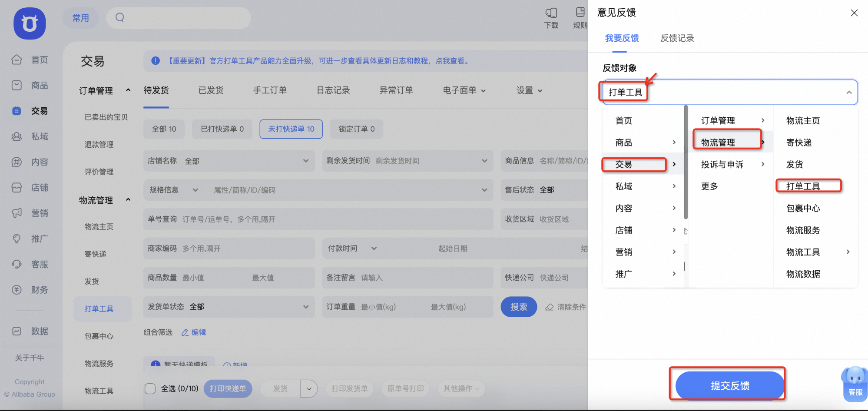
Task: Filter by 全部 10 orders
Action: [x=164, y=129]
